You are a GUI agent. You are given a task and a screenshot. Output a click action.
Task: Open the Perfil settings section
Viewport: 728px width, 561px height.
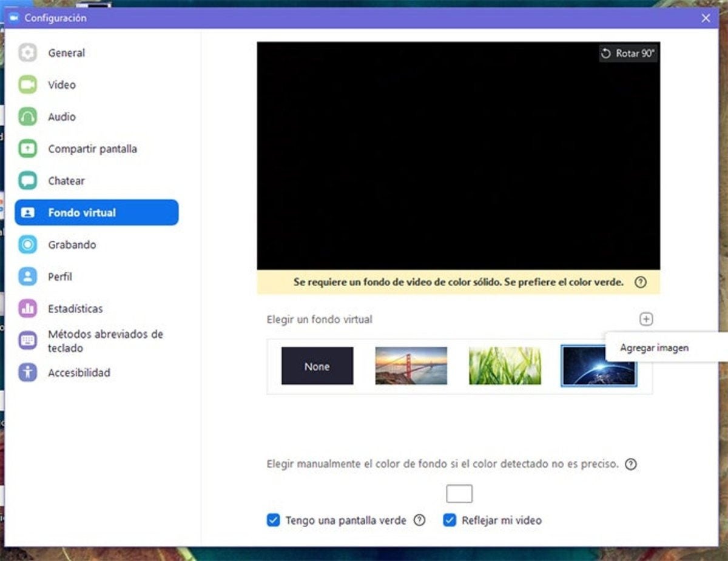point(60,277)
